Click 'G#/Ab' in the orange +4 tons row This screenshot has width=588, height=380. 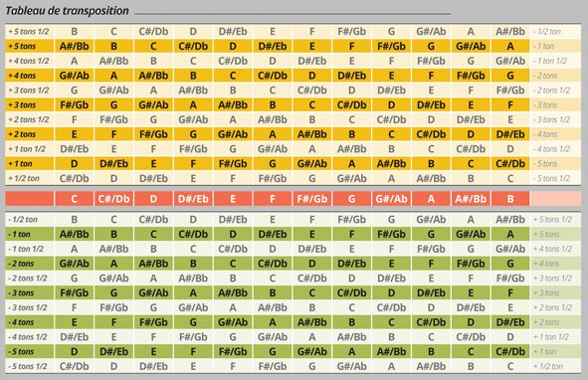pos(75,76)
